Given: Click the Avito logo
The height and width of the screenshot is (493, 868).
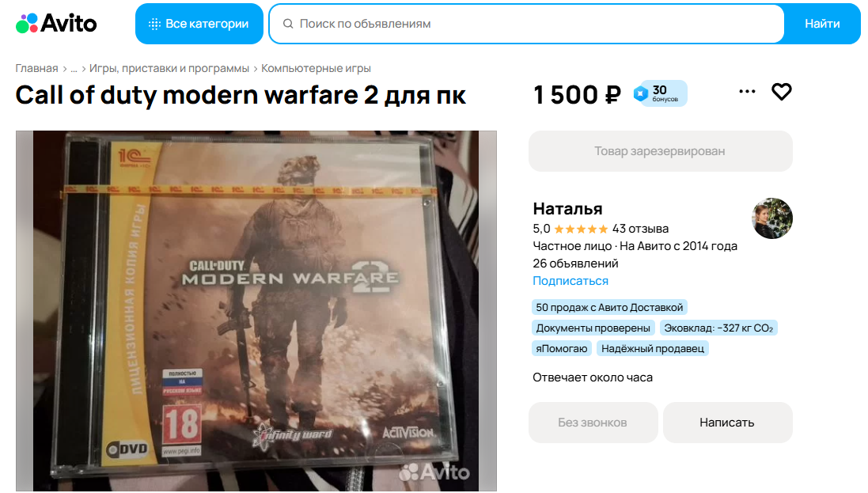Looking at the screenshot, I should click(x=56, y=23).
